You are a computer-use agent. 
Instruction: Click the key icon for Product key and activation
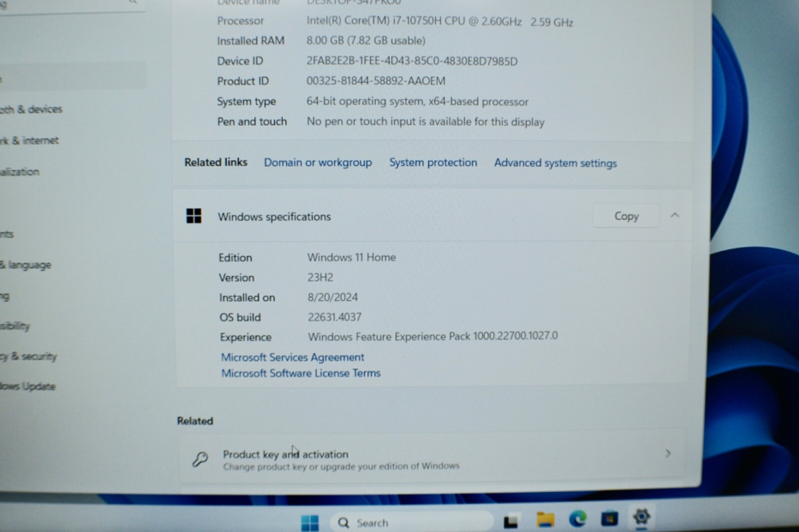[200, 459]
